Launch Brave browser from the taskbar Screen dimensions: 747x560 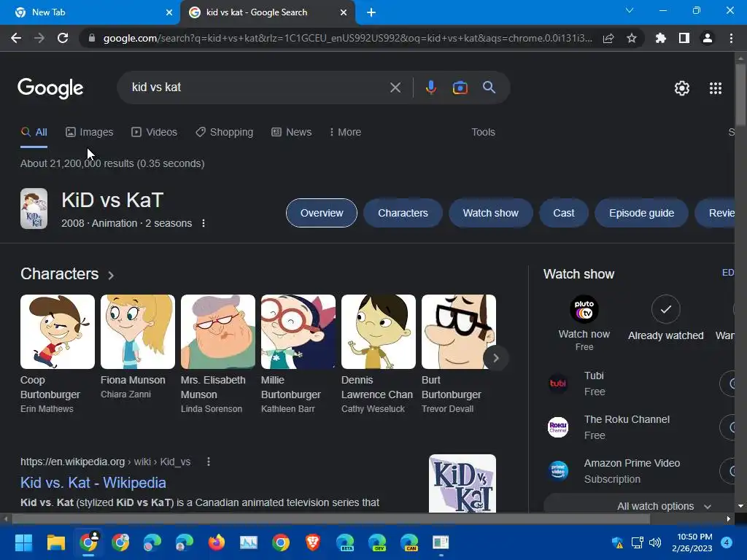312,542
